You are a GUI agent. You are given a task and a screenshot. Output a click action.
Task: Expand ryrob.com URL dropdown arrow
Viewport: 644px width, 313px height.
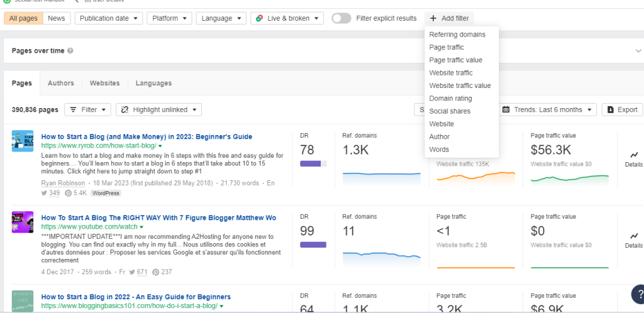tap(160, 146)
